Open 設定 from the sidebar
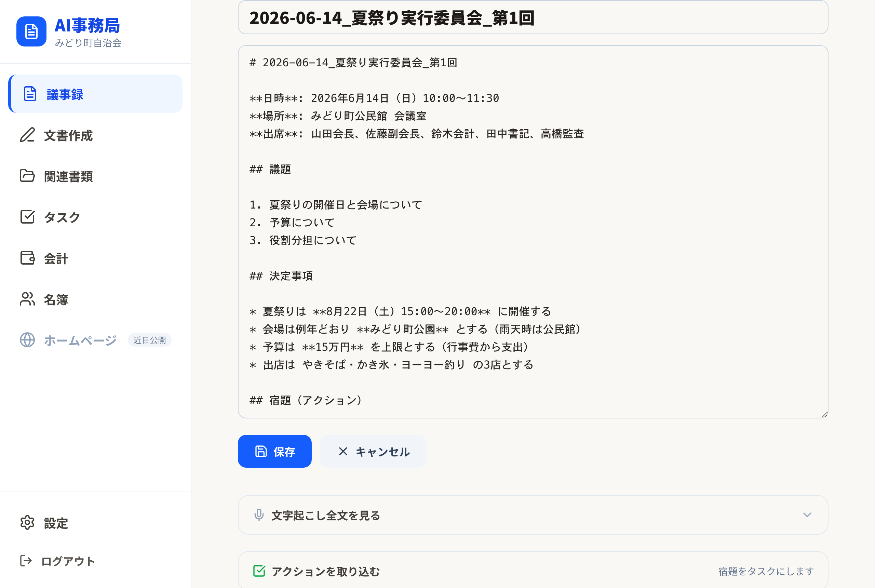Screen dimensions: 875x588 [95, 522]
